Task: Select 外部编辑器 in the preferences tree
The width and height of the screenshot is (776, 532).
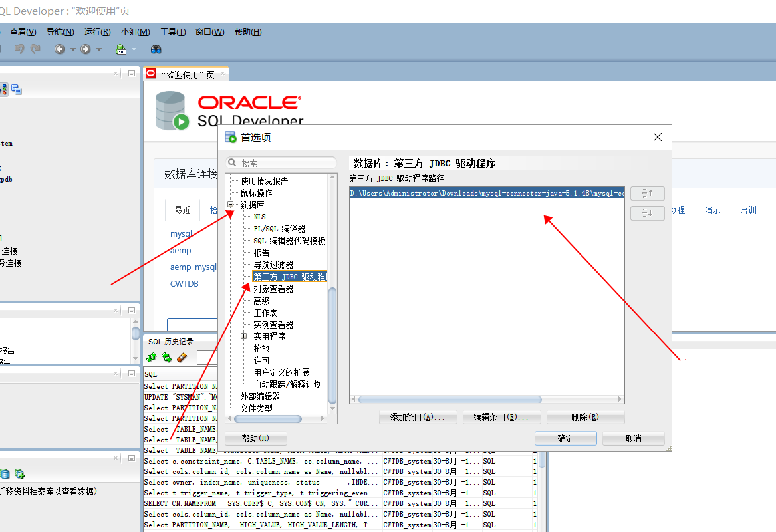Action: 260,396
